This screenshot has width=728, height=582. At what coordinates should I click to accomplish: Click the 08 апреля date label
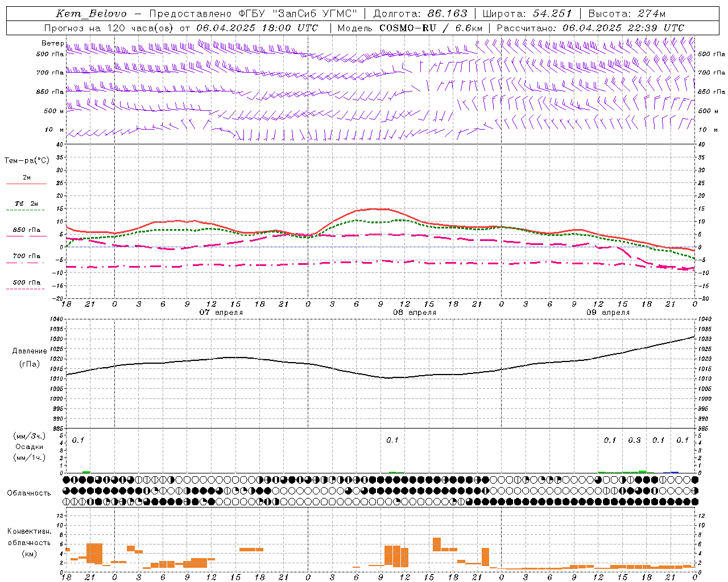tap(415, 313)
